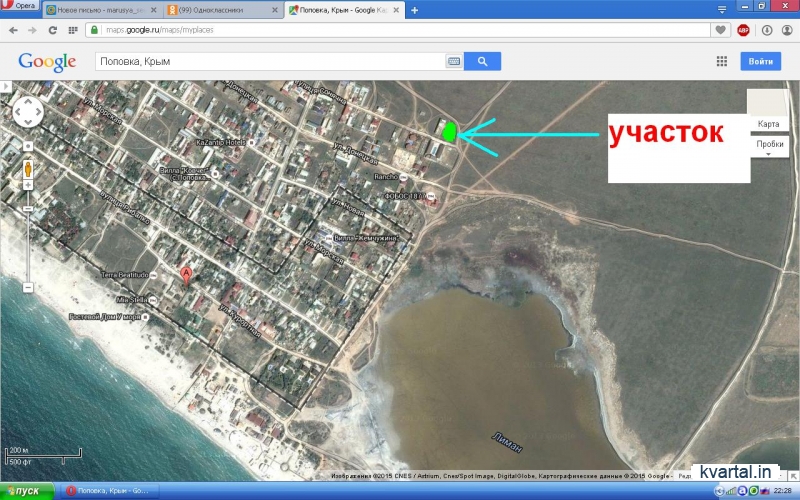Click the map zoom slider track
800x500 pixels.
coord(28,240)
